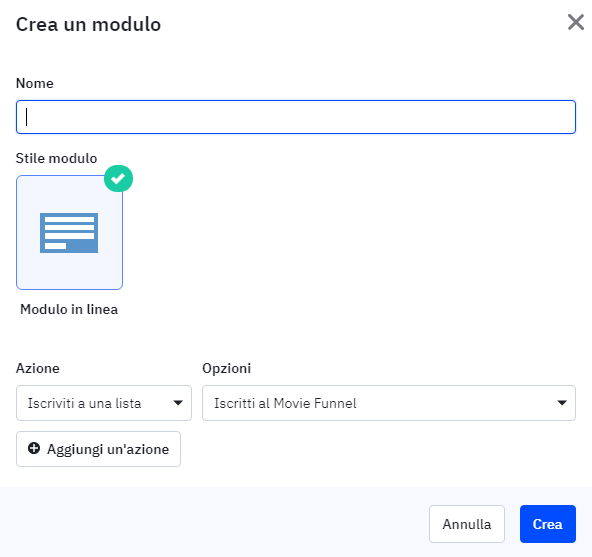The height and width of the screenshot is (557, 592).
Task: Add another action with Aggiungi un'azione
Action: coord(99,449)
